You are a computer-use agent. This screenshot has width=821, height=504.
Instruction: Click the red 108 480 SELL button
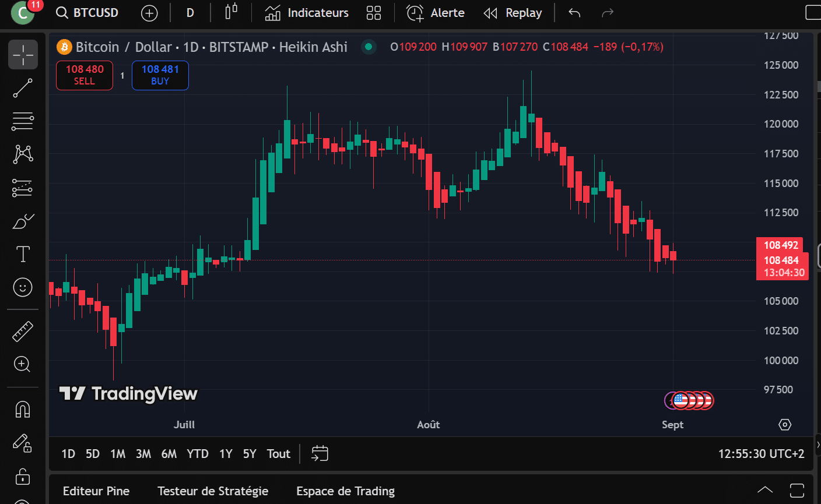click(85, 75)
